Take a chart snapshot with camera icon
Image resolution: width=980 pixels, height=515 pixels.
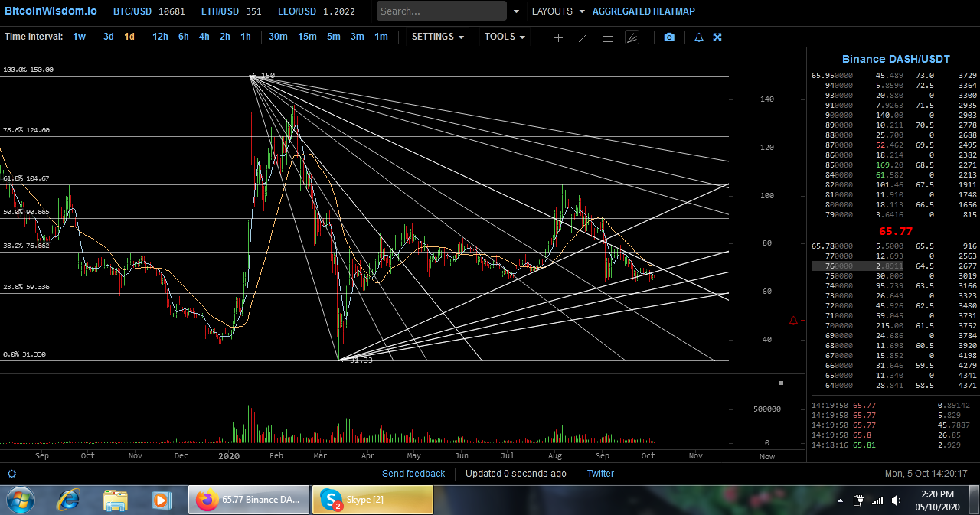pos(669,37)
